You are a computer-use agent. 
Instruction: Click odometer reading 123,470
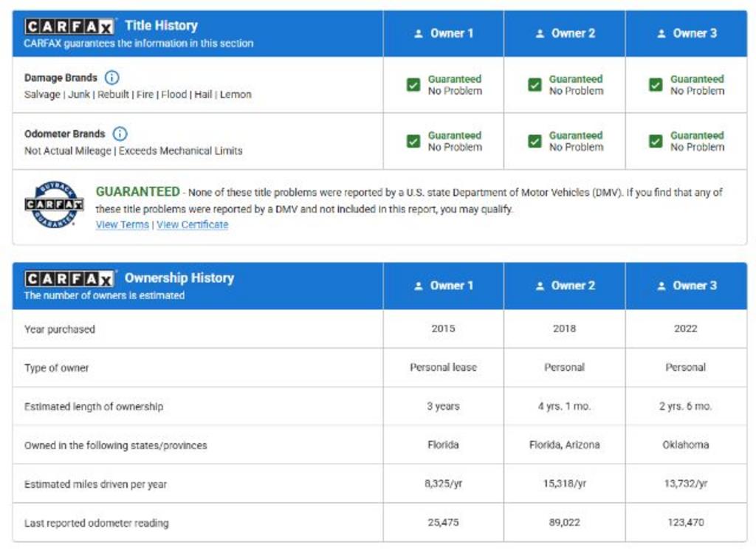point(686,522)
